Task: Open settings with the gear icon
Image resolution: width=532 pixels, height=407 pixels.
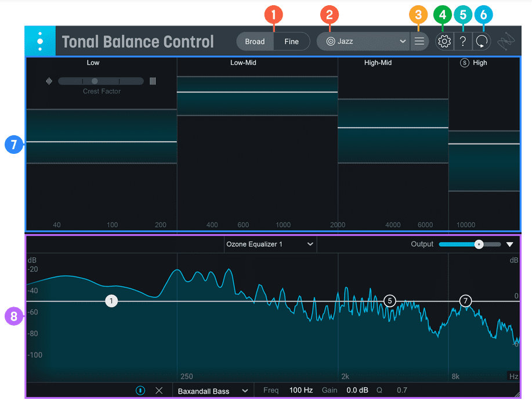Action: (444, 41)
